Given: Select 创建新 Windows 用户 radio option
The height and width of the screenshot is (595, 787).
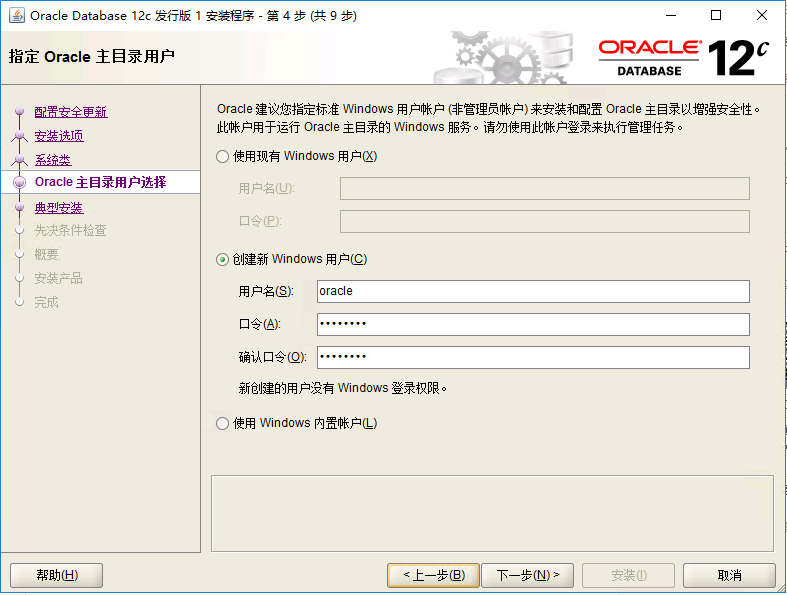Looking at the screenshot, I should [x=222, y=260].
